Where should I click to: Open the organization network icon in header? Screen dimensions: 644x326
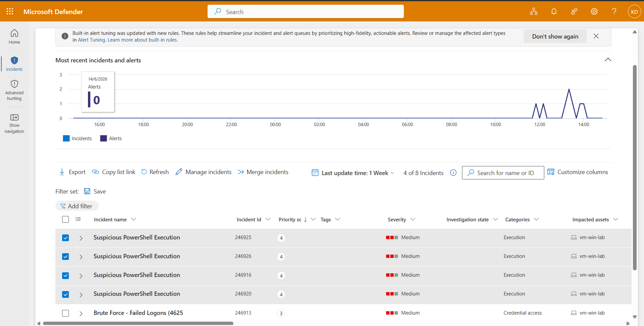click(x=534, y=11)
